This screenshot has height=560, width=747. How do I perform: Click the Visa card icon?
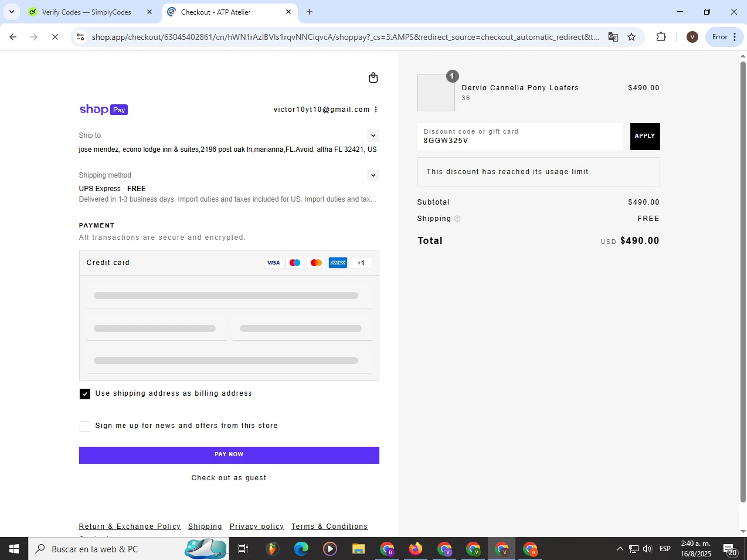(x=273, y=263)
